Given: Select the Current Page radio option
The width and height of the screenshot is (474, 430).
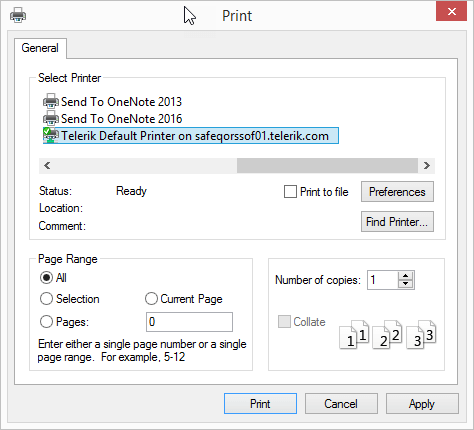Looking at the screenshot, I should [x=151, y=299].
